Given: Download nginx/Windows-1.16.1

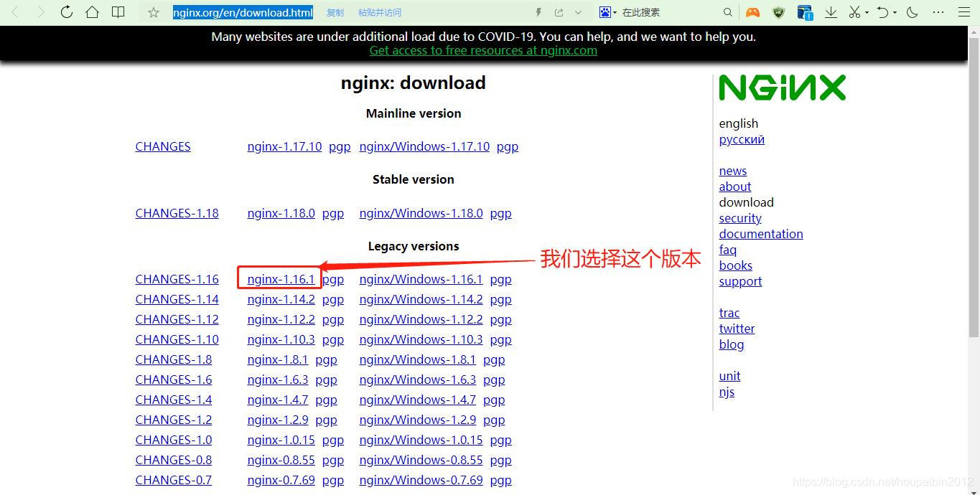Looking at the screenshot, I should click(x=421, y=279).
